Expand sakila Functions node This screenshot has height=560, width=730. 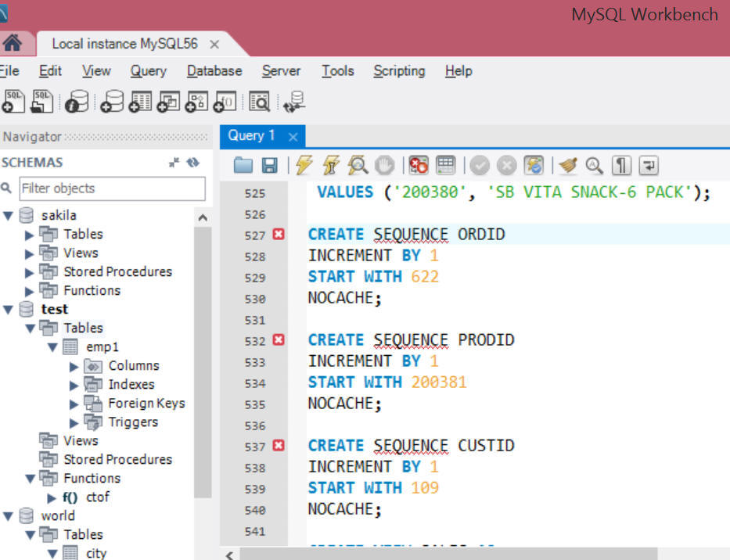(29, 292)
